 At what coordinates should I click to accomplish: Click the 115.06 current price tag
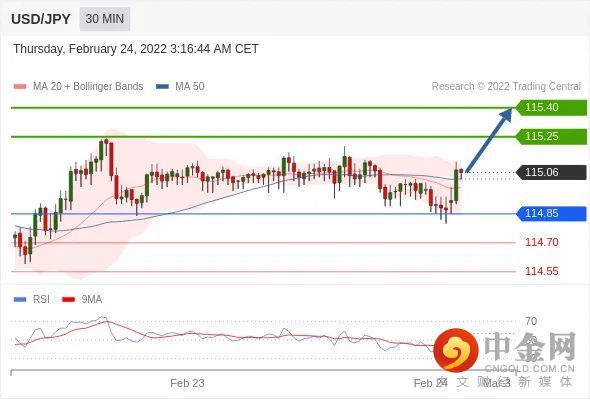pos(551,172)
